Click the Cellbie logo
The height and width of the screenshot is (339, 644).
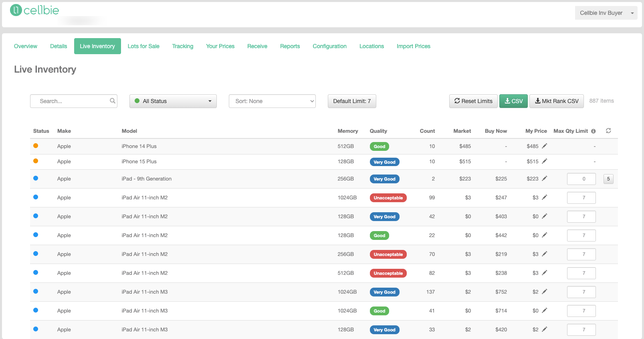pyautogui.click(x=34, y=10)
